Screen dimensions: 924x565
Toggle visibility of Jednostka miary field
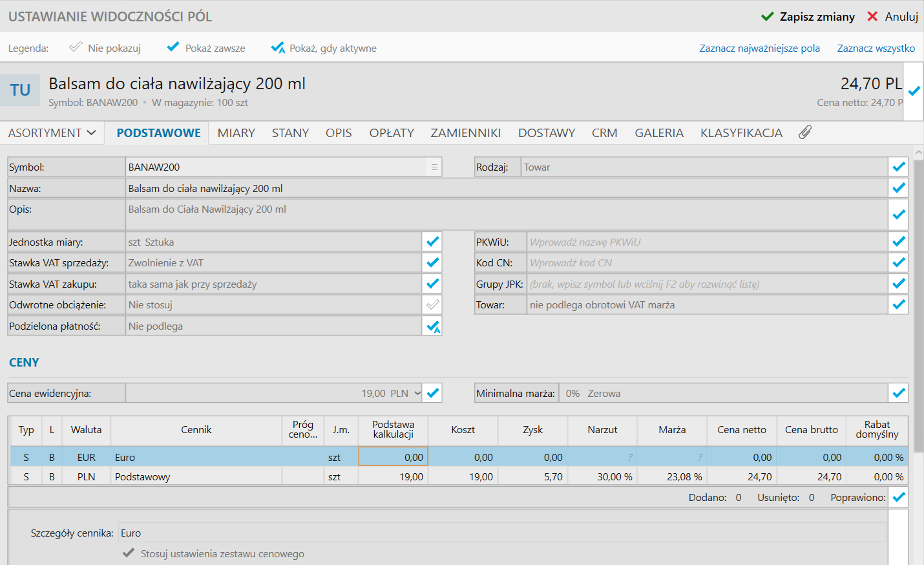point(432,242)
